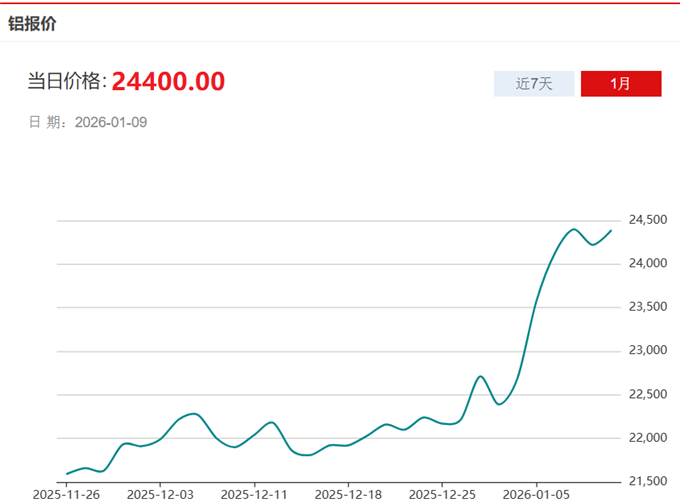This screenshot has width=680, height=502.
Task: Click the 2025-12-25 x-axis date label
Action: 441,494
